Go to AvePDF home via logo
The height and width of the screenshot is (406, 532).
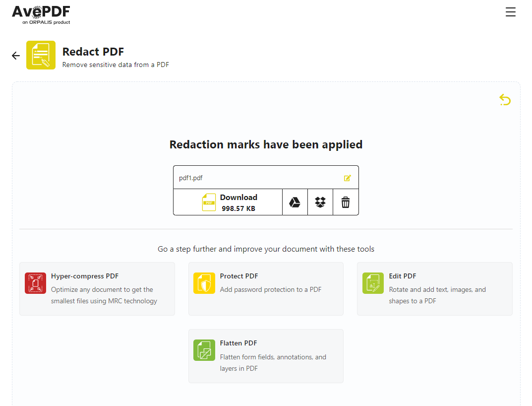[x=41, y=15]
